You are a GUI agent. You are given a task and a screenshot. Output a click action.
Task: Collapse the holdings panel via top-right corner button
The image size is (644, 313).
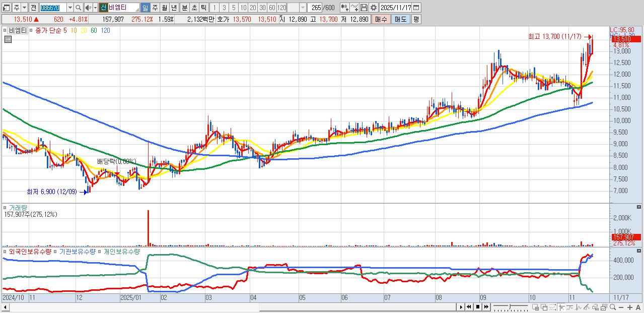[x=639, y=251]
